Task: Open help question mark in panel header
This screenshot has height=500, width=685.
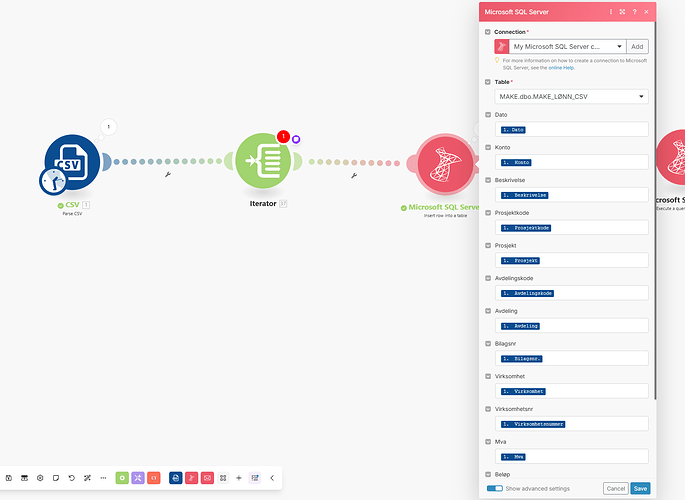Action: [x=634, y=12]
